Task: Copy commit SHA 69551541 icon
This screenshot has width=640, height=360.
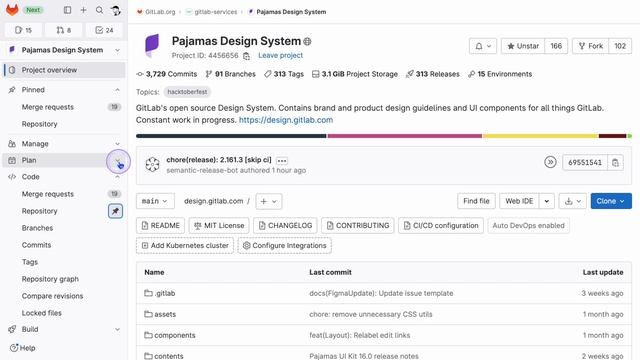Action: click(615, 162)
